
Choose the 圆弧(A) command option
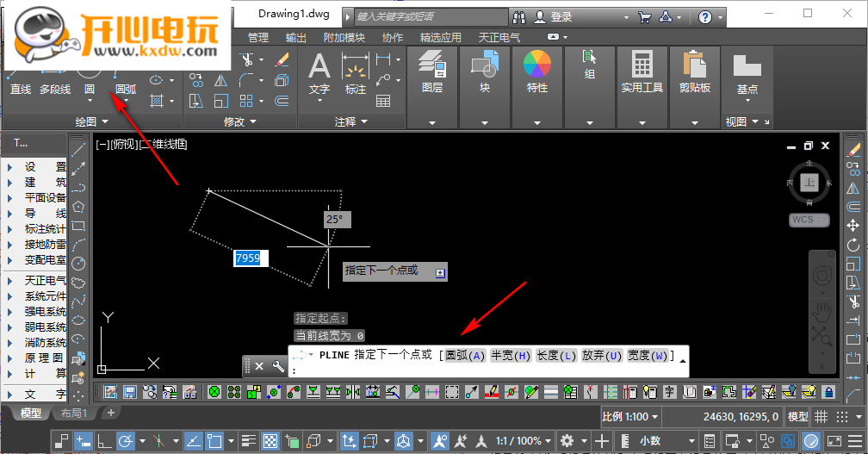coord(465,355)
